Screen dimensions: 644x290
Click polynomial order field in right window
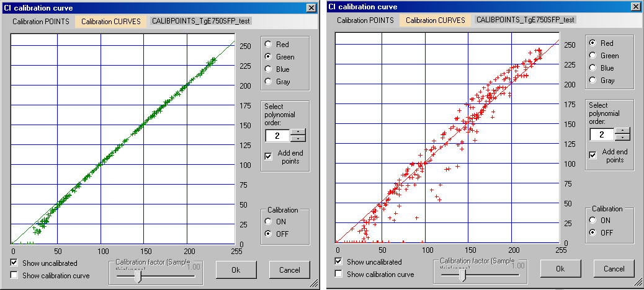(x=602, y=134)
